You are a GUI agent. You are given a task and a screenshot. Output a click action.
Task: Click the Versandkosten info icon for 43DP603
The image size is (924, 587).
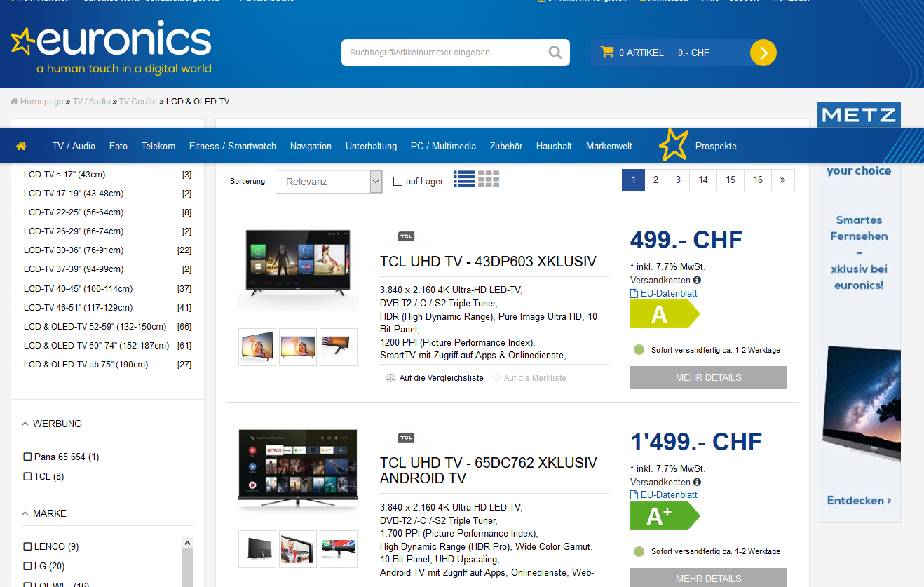(697, 281)
